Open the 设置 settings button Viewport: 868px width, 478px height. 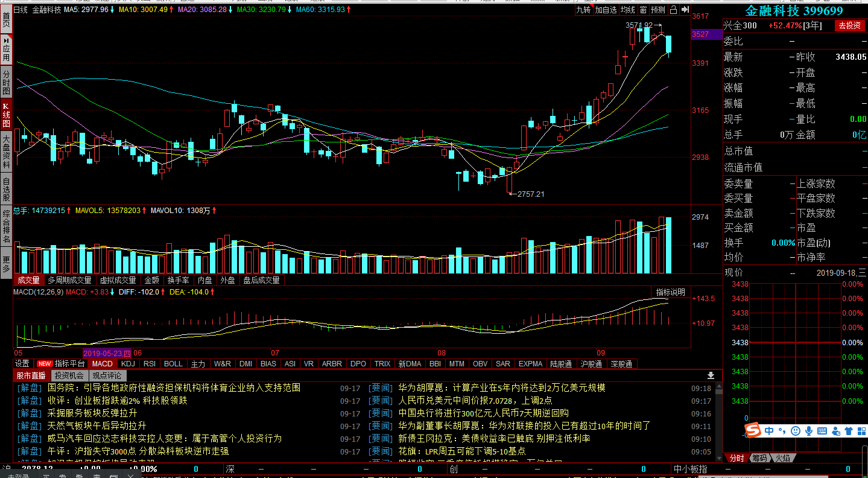coord(22,364)
